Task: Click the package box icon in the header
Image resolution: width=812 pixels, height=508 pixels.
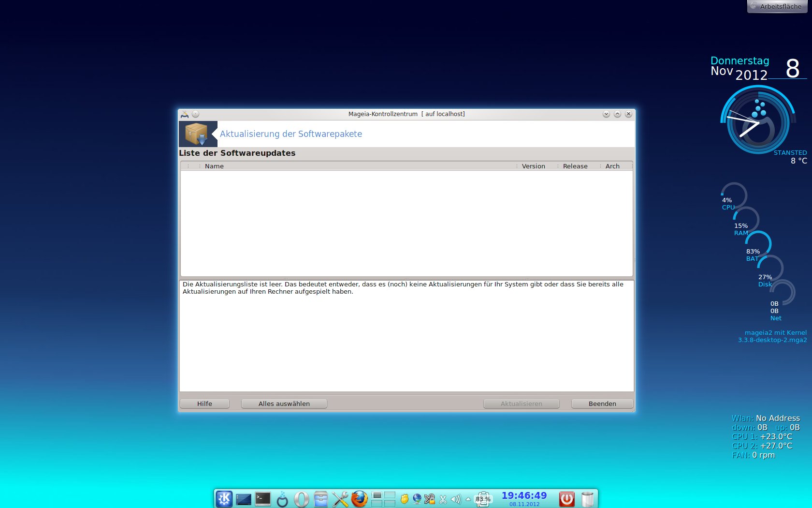Action: point(197,134)
